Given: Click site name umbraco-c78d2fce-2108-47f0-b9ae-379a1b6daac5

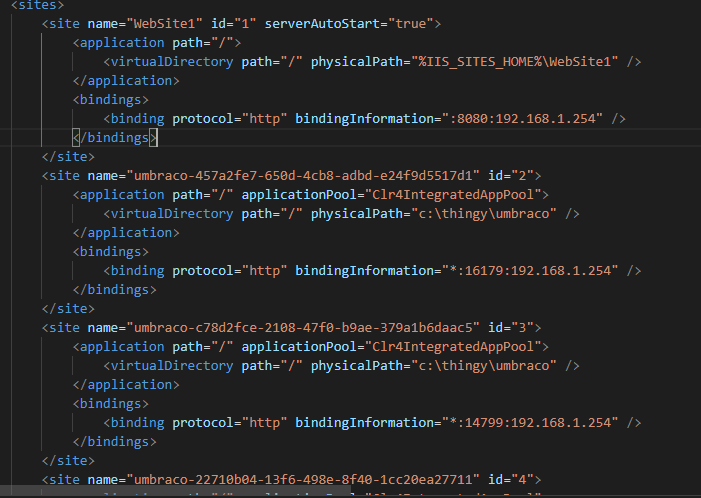Looking at the screenshot, I should click(299, 328).
